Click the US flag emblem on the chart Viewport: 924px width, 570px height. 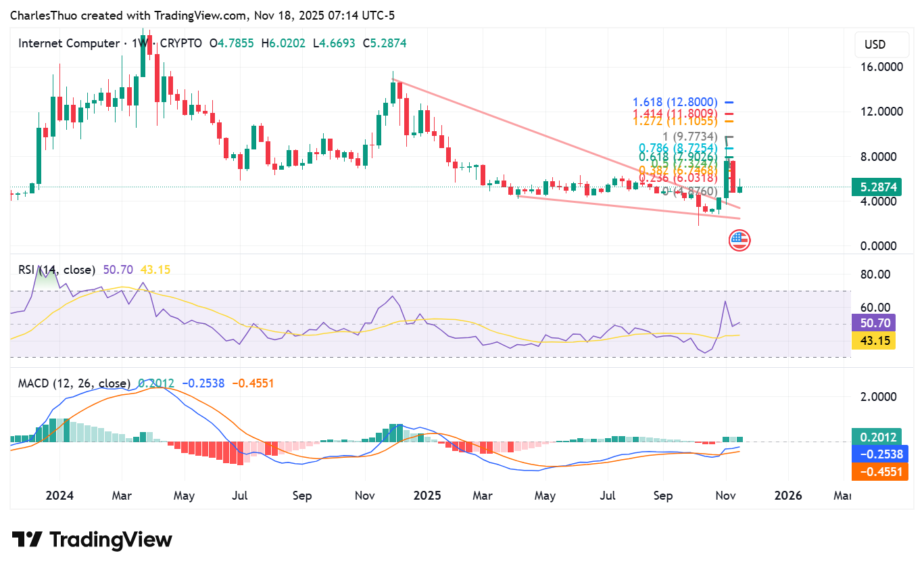pos(739,240)
